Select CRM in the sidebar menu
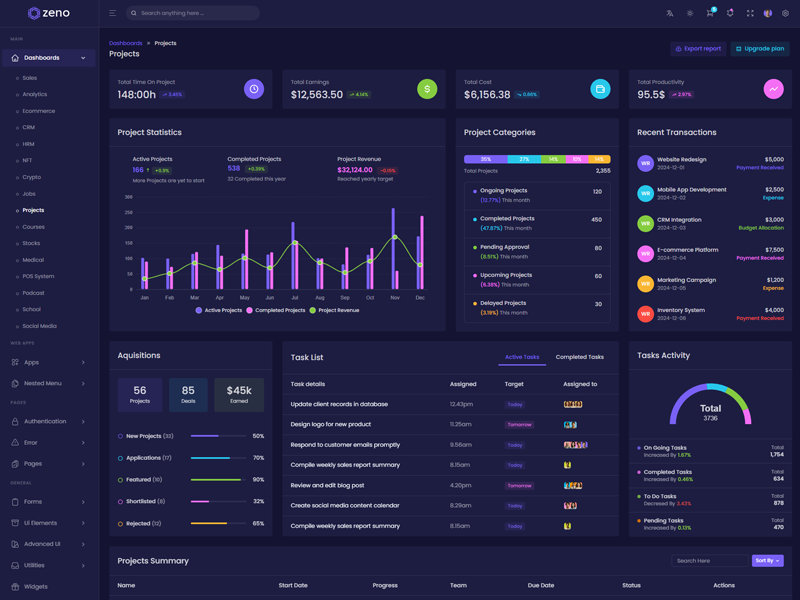The image size is (800, 600). [28, 127]
